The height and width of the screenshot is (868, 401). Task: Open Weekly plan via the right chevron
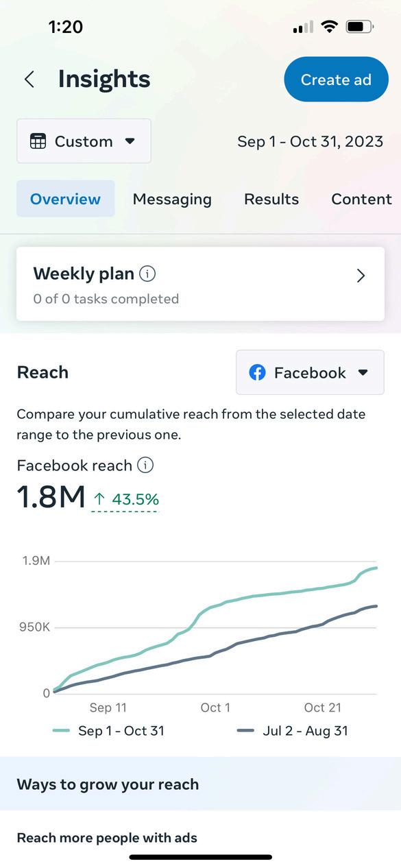pos(361,276)
